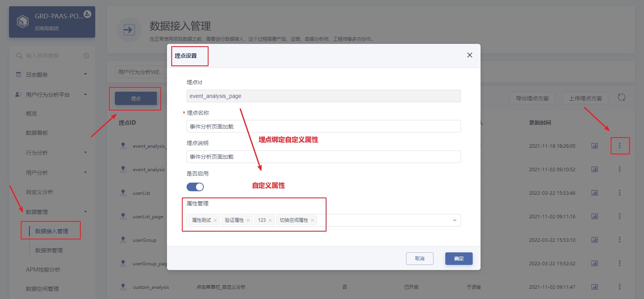Toggle the 是否启用 switch off
This screenshot has width=644, height=299.
click(x=195, y=187)
